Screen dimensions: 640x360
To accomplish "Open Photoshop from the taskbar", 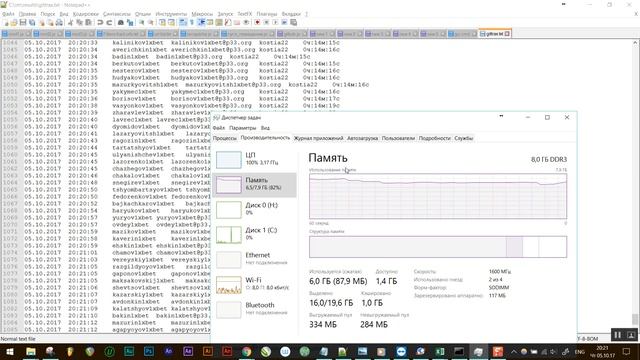I will point(148,351).
